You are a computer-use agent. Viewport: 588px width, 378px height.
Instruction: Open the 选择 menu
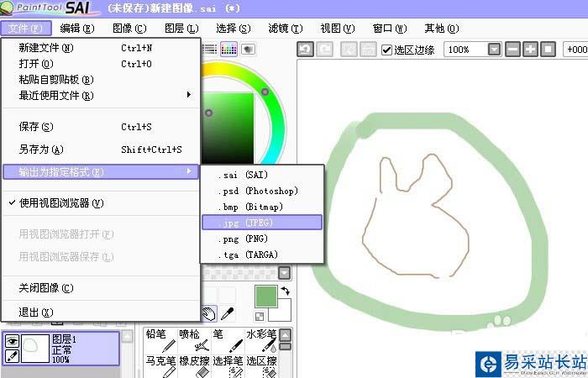234,29
